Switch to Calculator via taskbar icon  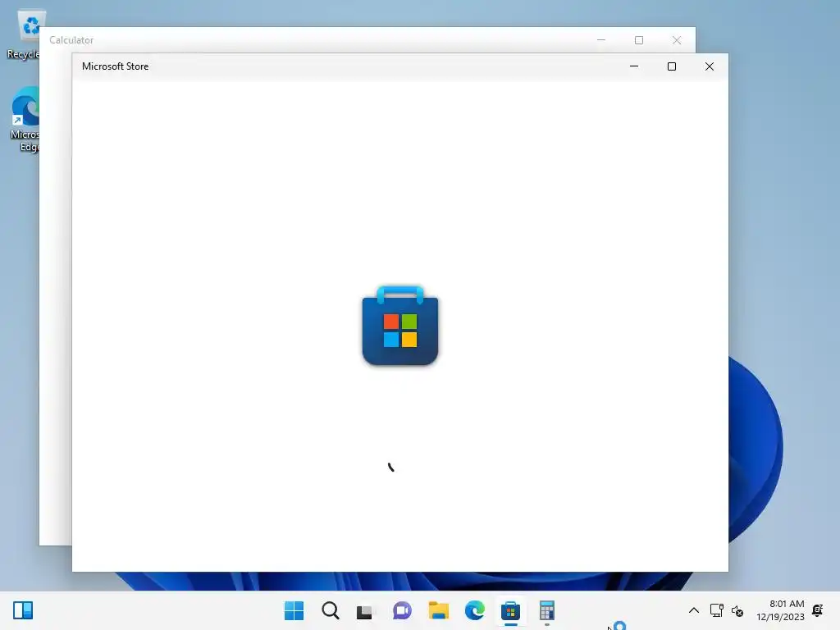547,610
